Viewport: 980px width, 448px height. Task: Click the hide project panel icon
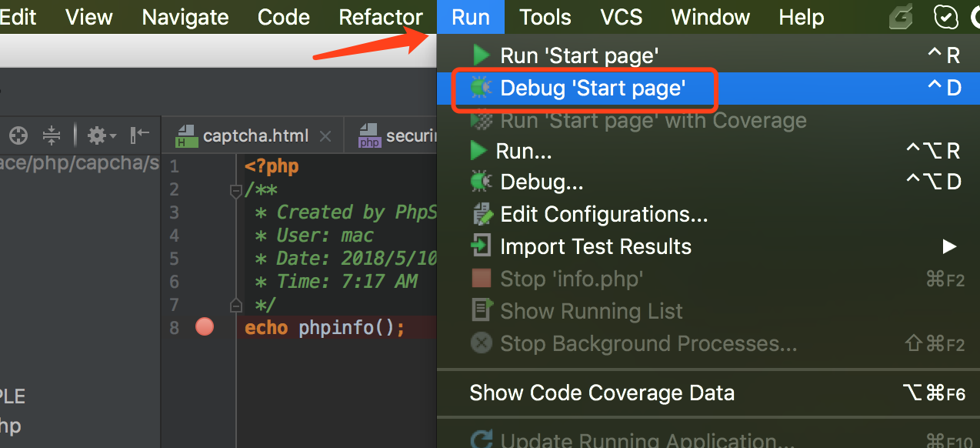point(139,136)
